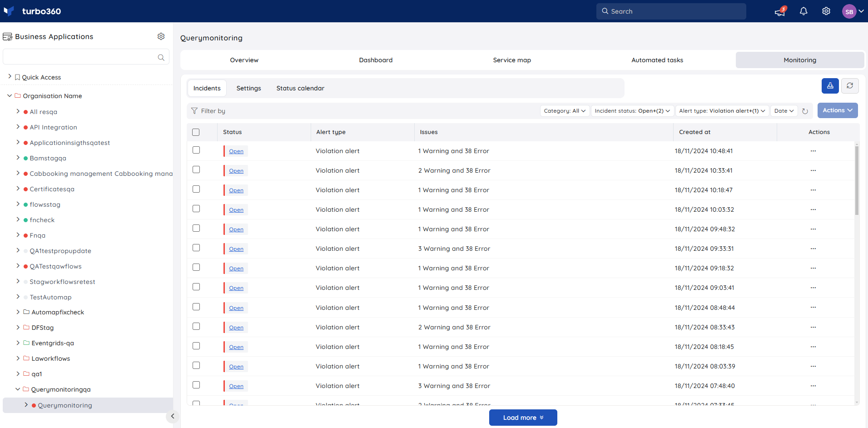Screen dimensions: 868x428
Task: Open actions menu for 09:48:32 incident
Action: 813,229
